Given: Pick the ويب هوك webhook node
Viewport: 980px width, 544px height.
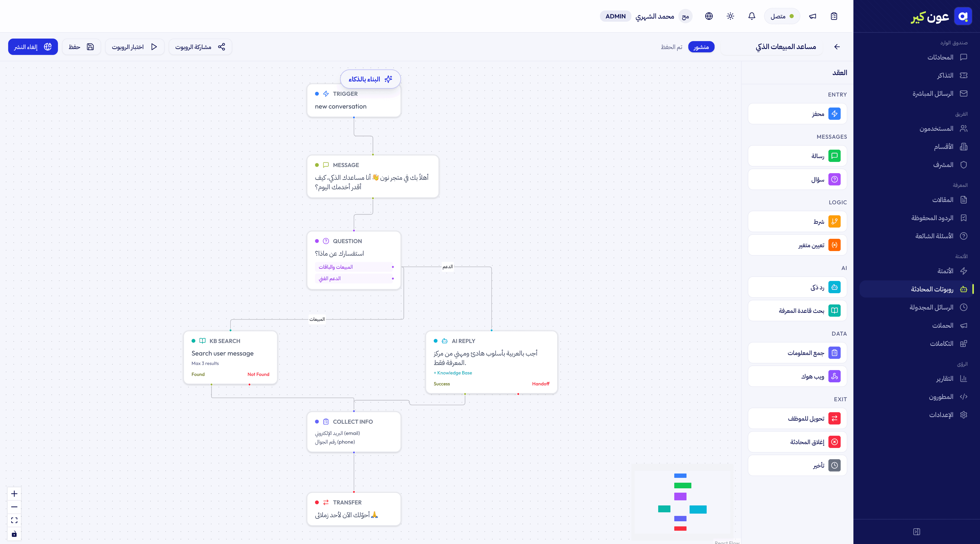Looking at the screenshot, I should 797,376.
